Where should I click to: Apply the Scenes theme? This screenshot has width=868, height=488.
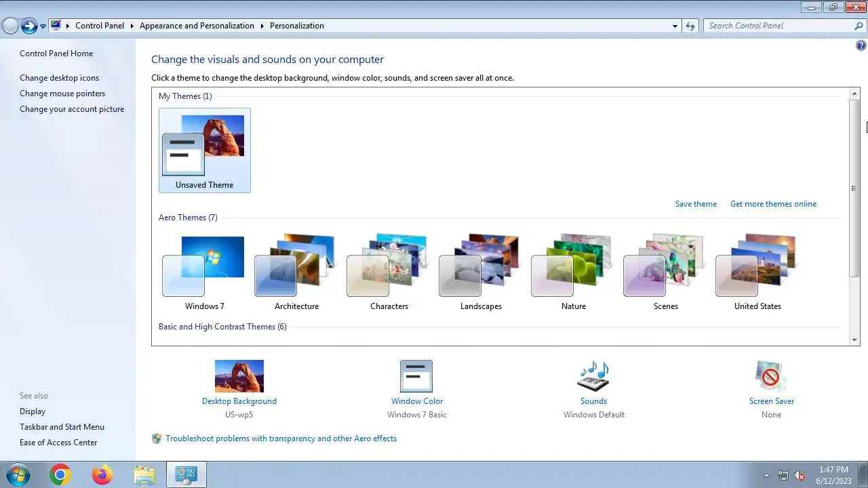[x=665, y=273]
